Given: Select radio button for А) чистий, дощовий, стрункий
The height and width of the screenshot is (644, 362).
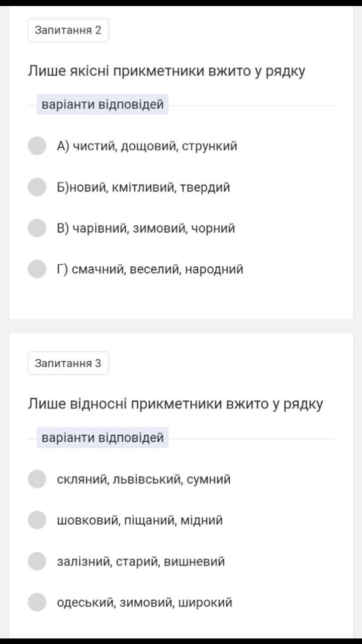Looking at the screenshot, I should coord(37,146).
